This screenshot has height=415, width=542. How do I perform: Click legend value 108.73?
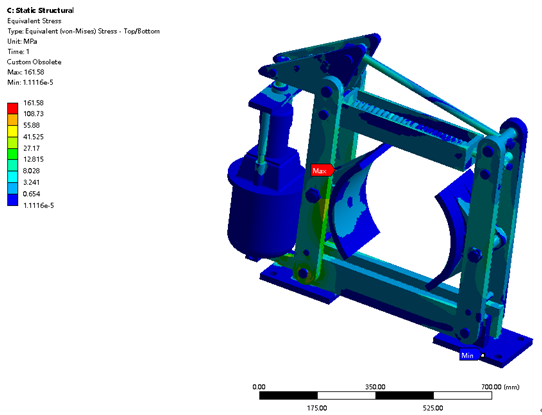click(x=34, y=114)
